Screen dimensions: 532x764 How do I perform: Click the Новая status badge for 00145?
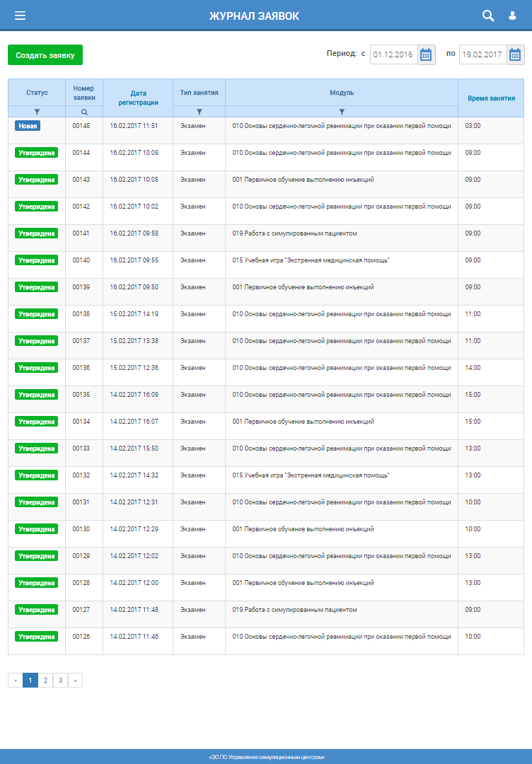coord(28,126)
